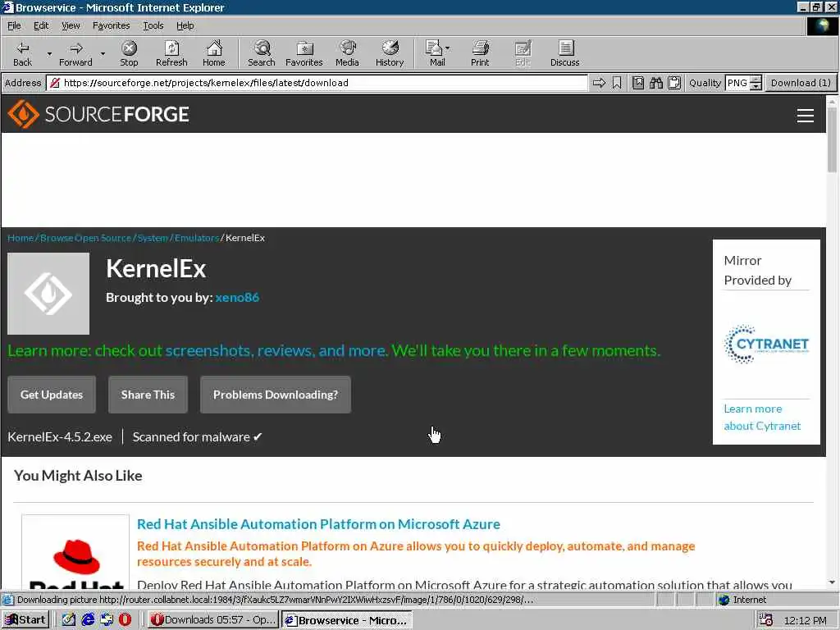Click the first quick launch notepad icon
The image size is (840, 630).
coord(69,620)
